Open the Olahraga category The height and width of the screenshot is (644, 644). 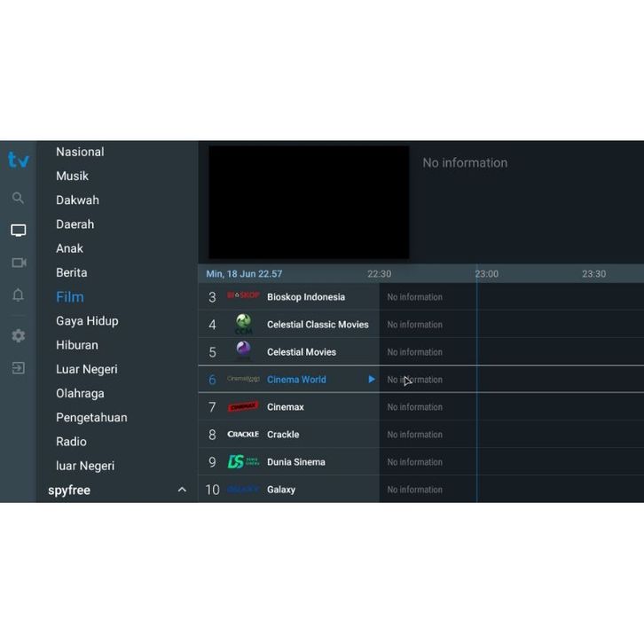pyautogui.click(x=80, y=393)
